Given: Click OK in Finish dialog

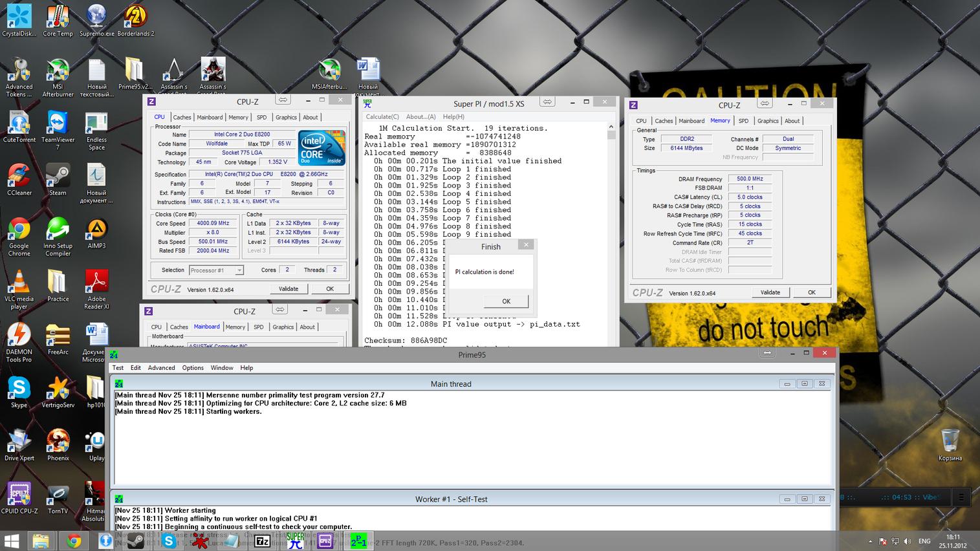Looking at the screenshot, I should 506,301.
